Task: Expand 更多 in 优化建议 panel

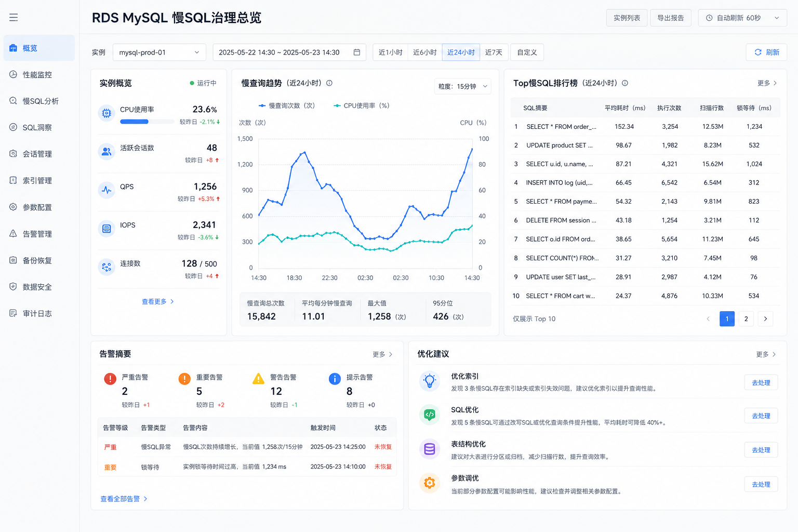Action: tap(766, 354)
